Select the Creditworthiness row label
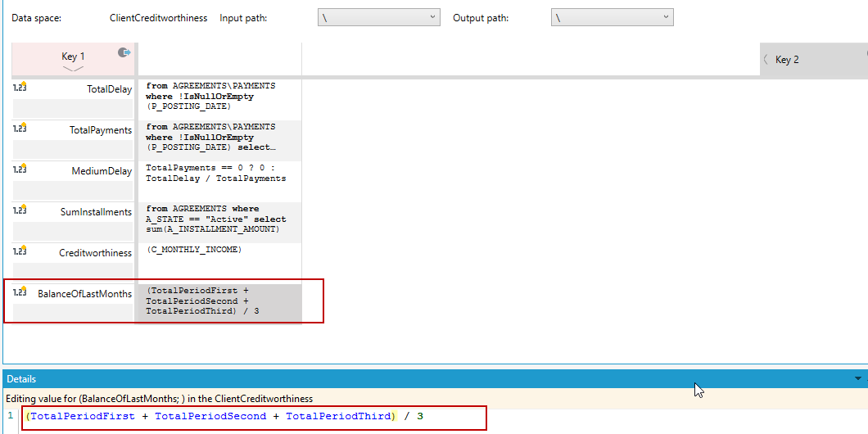 point(96,253)
